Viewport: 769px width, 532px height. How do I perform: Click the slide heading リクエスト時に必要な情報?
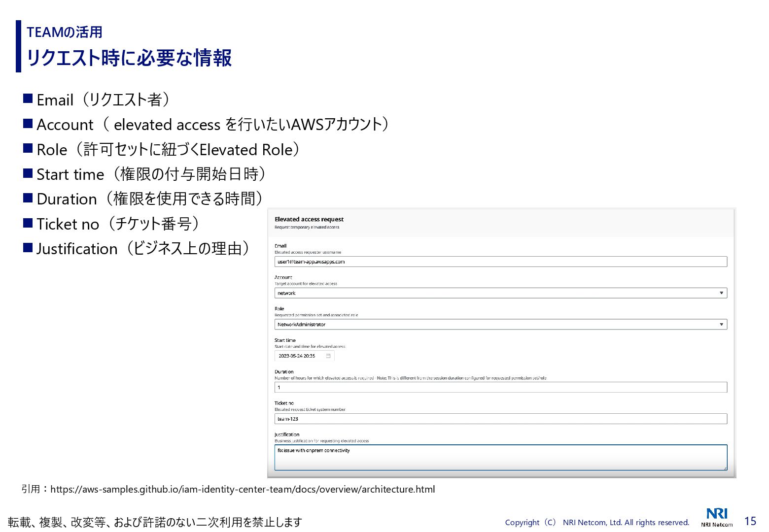click(129, 58)
